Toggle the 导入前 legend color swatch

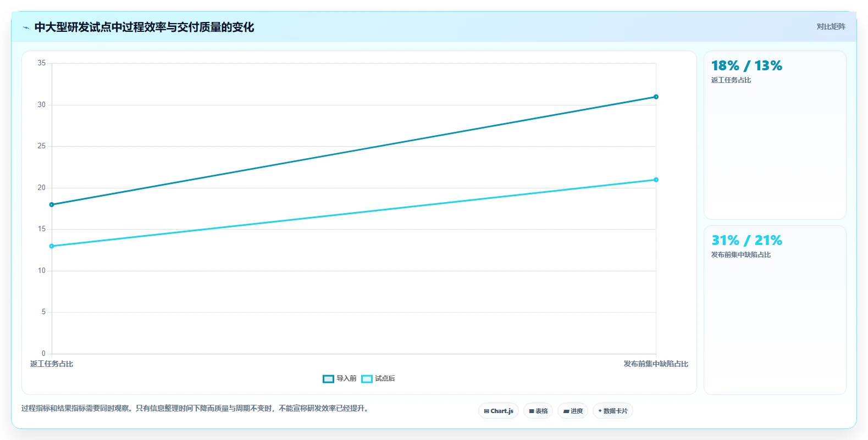[x=328, y=379]
